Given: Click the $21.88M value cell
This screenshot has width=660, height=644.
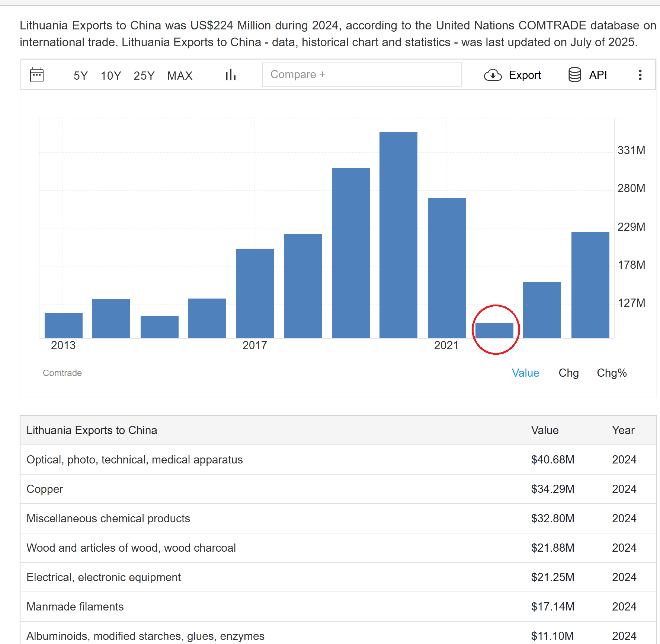Looking at the screenshot, I should 552,548.
